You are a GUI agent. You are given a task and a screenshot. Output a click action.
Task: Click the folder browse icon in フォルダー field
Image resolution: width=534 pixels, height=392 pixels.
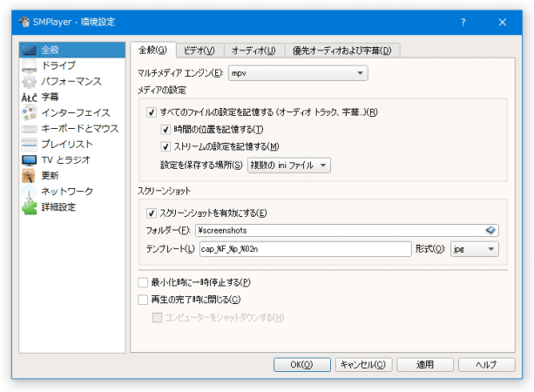tap(490, 231)
